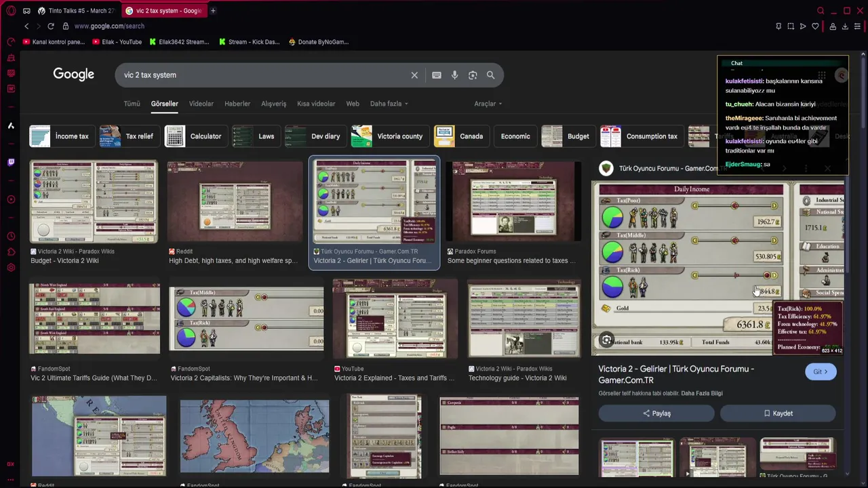The height and width of the screenshot is (488, 868).
Task: Open a new tab with the plus button
Action: 213,11
